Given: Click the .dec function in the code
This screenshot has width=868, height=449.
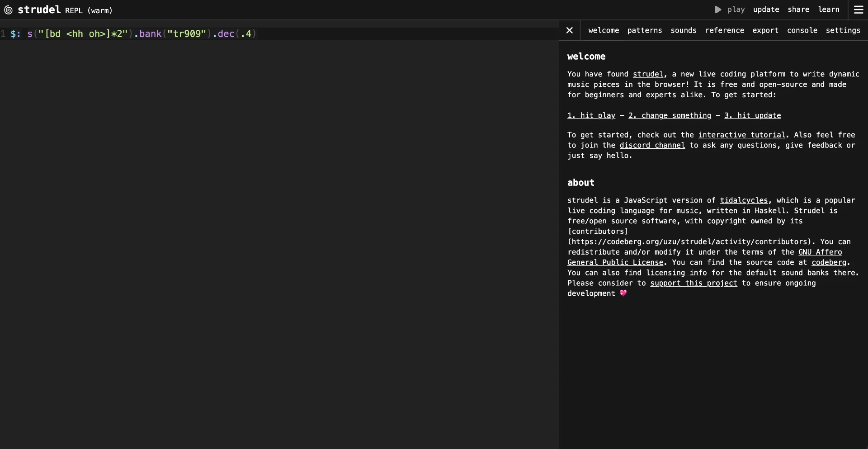Looking at the screenshot, I should pyautogui.click(x=223, y=34).
